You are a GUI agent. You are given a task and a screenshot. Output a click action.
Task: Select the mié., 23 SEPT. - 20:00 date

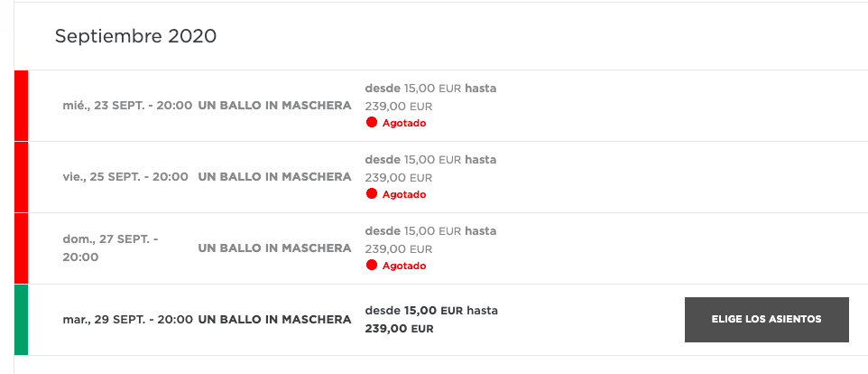click(127, 106)
